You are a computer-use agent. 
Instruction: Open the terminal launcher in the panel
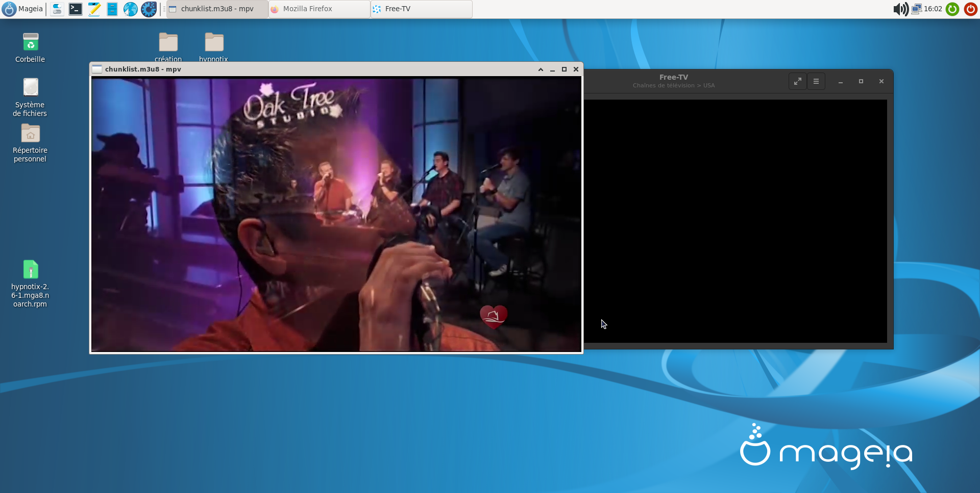click(x=76, y=9)
